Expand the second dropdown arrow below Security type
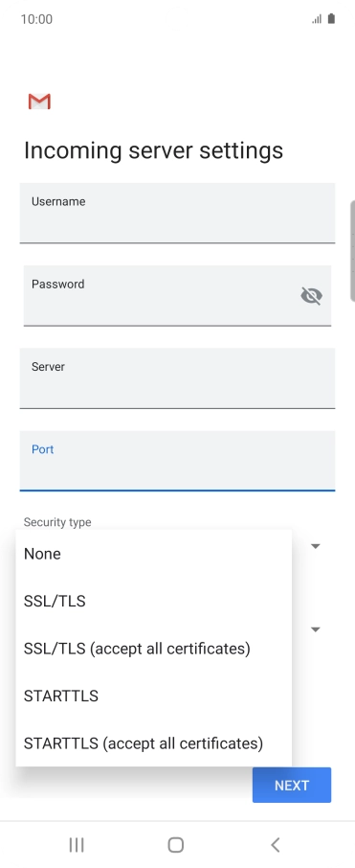 [x=315, y=629]
